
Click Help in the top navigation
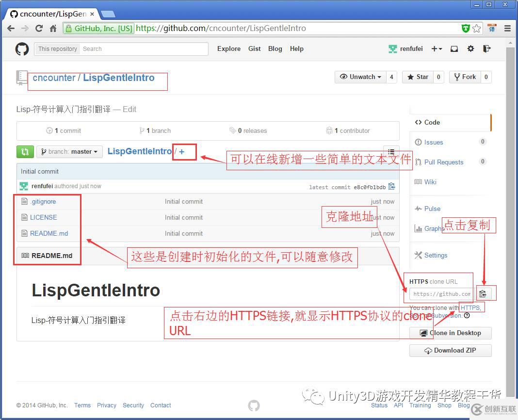[x=297, y=49]
